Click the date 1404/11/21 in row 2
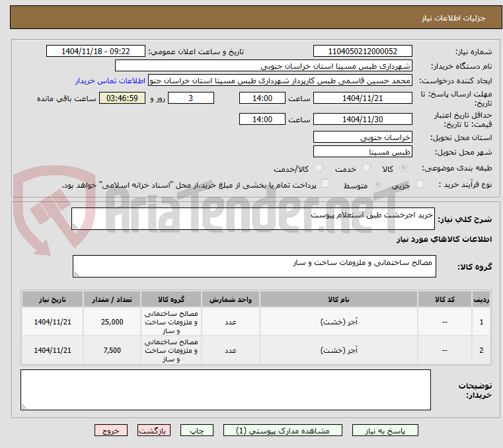 tap(52, 350)
